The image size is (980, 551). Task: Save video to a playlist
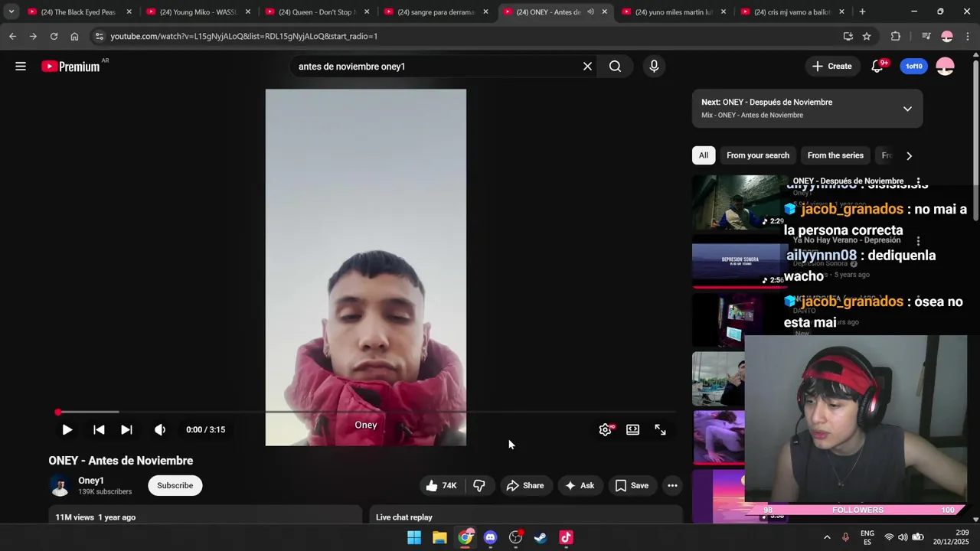tap(632, 486)
